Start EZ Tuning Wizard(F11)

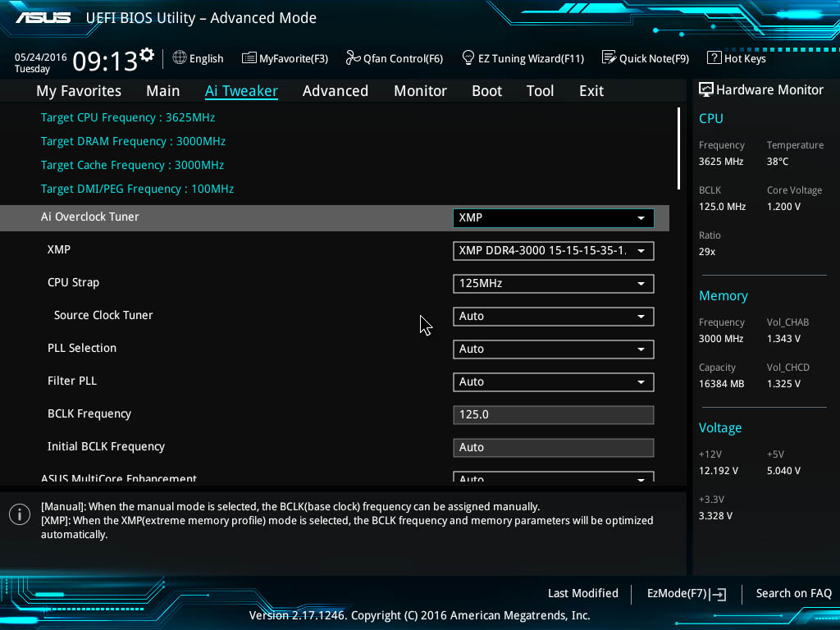[523, 58]
